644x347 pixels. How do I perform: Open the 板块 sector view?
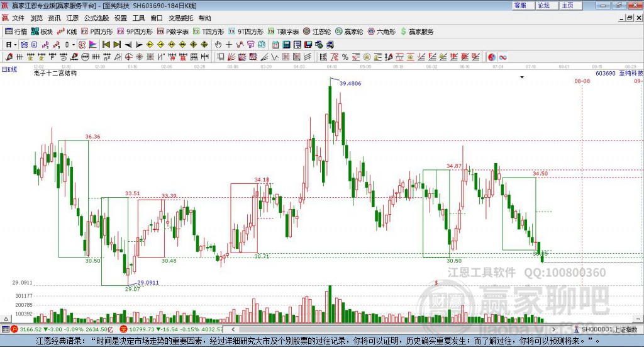42,31
